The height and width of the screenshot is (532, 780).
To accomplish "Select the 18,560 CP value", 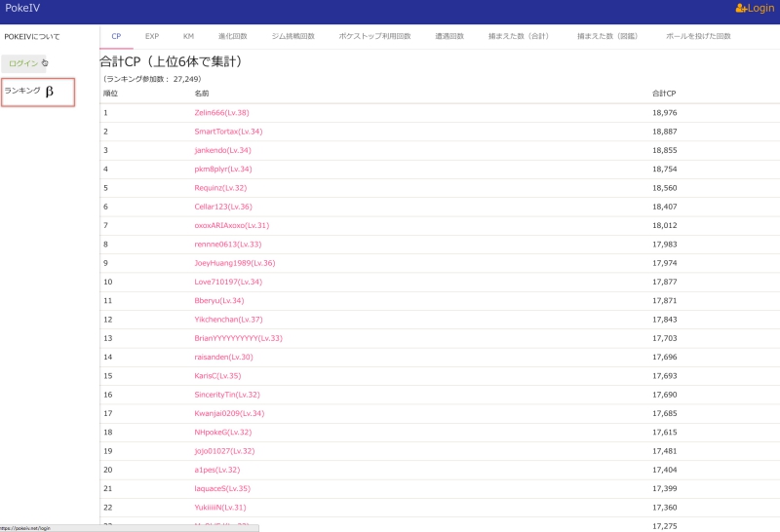I will (x=665, y=188).
